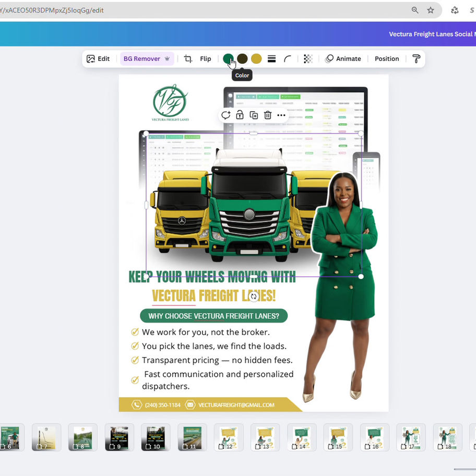Duplicate the selected element

(254, 115)
